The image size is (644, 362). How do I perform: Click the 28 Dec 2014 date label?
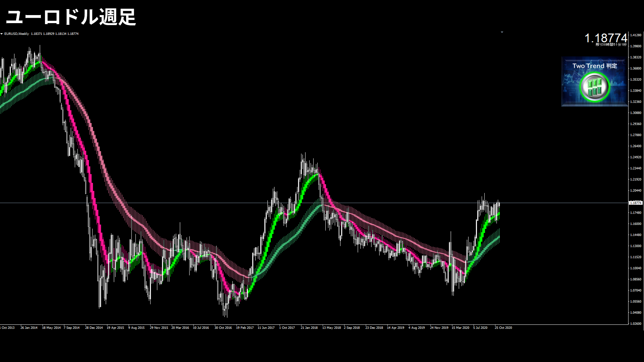point(94,328)
